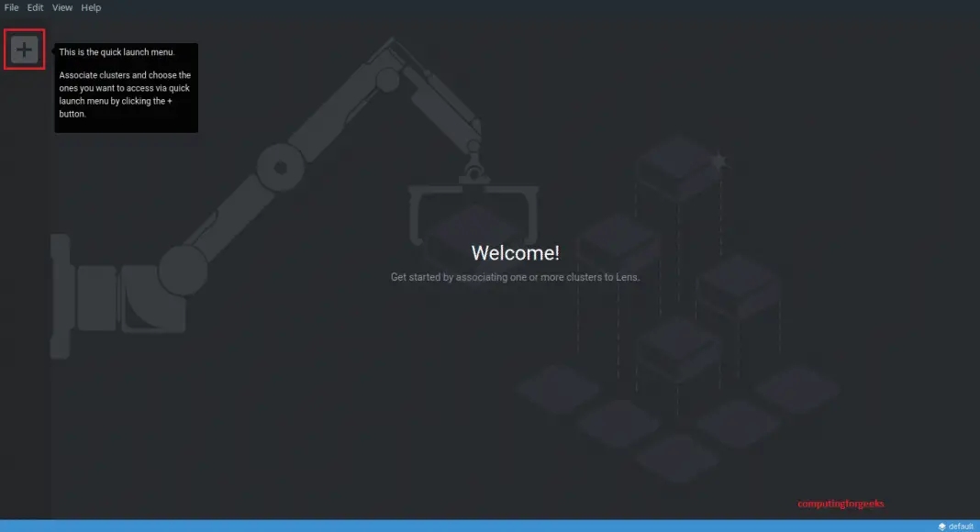Select the "default" workspace label

point(961,526)
